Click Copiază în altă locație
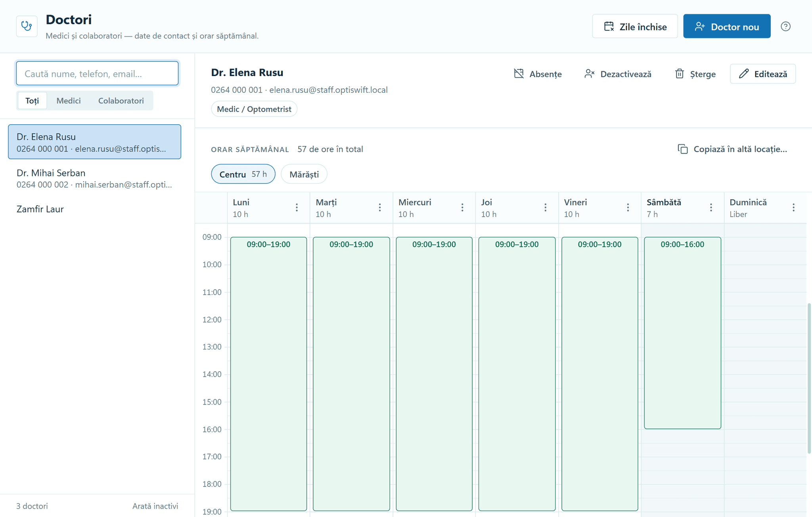This screenshot has width=812, height=517. click(x=732, y=149)
